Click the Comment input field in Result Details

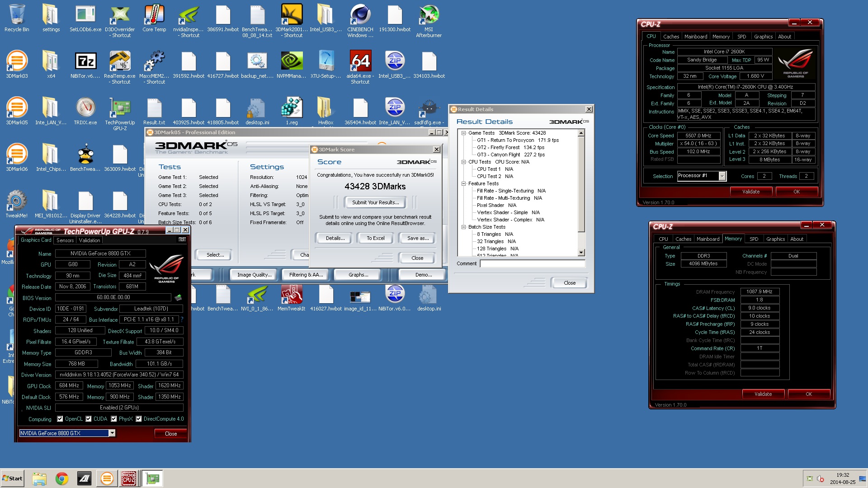(532, 263)
